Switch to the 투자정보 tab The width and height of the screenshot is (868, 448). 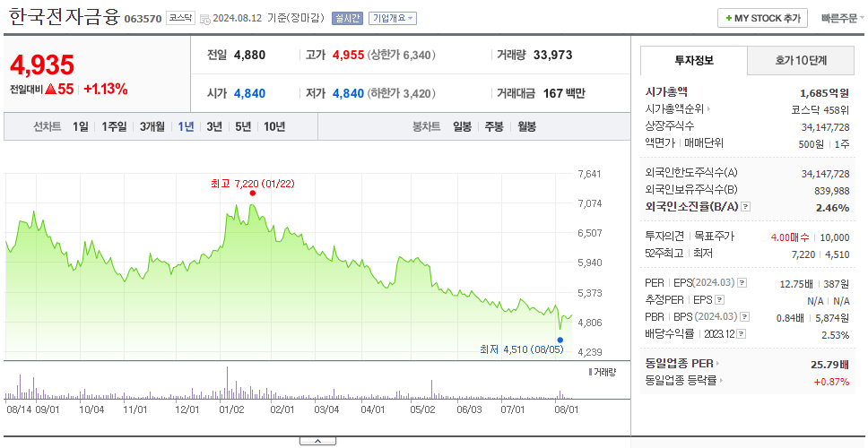pyautogui.click(x=694, y=60)
